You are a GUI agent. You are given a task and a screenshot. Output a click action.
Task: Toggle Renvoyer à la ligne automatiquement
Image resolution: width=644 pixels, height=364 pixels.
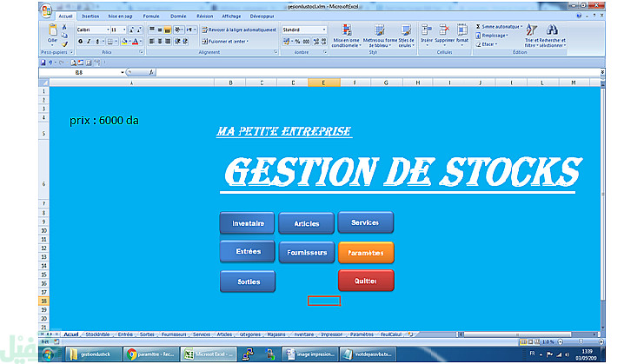(239, 30)
